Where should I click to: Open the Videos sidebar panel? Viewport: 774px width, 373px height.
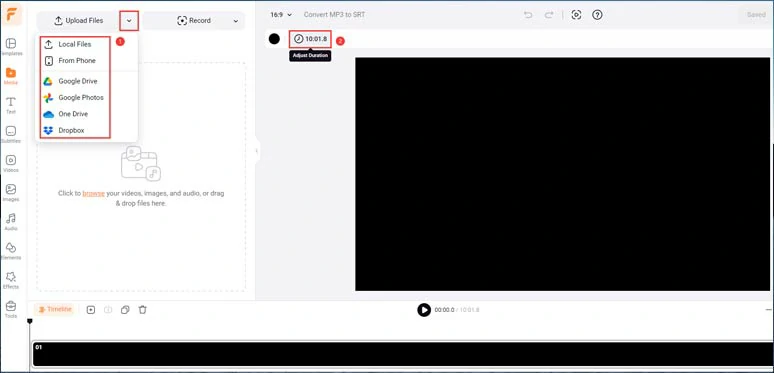[11, 164]
